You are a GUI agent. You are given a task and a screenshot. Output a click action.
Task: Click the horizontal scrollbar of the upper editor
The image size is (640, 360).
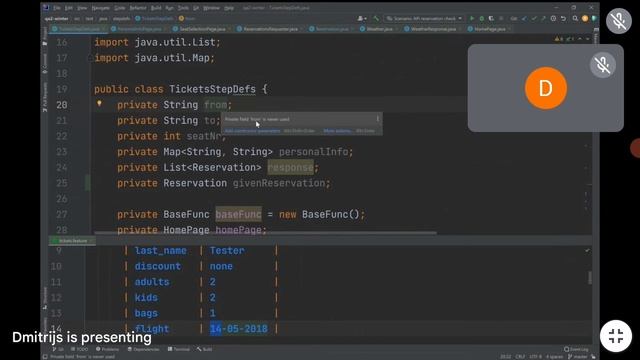point(265,233)
